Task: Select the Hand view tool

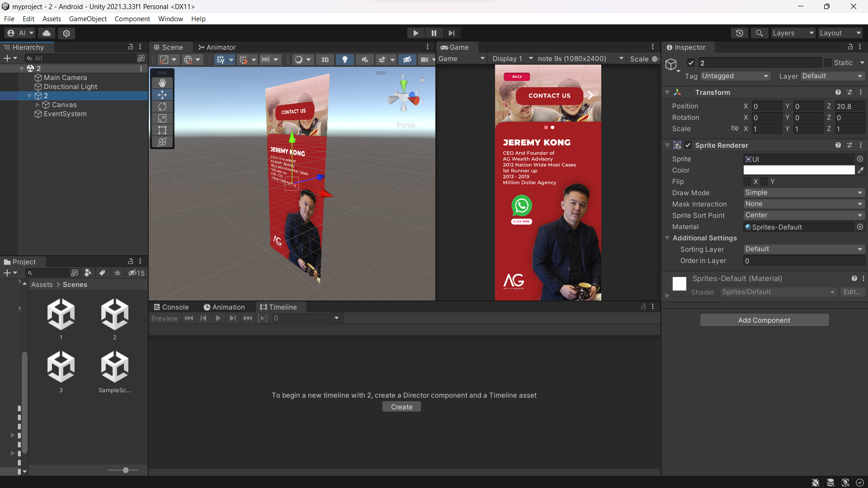Action: (x=162, y=83)
